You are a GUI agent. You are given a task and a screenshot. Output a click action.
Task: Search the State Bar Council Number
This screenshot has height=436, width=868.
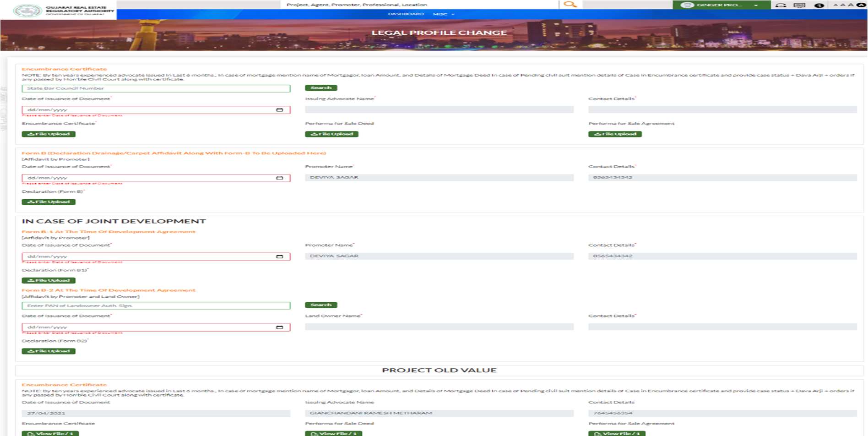click(321, 88)
